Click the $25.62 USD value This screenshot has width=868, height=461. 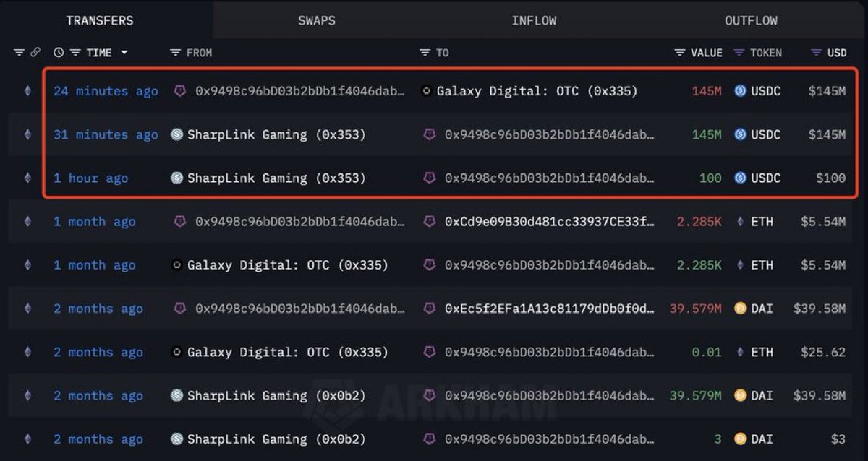[x=823, y=352]
